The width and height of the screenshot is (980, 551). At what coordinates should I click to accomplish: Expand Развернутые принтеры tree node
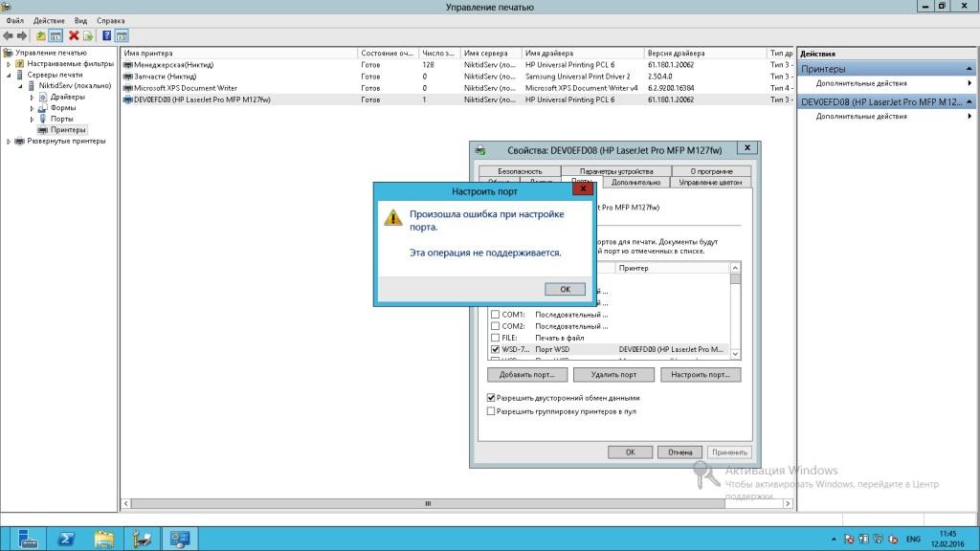[9, 142]
